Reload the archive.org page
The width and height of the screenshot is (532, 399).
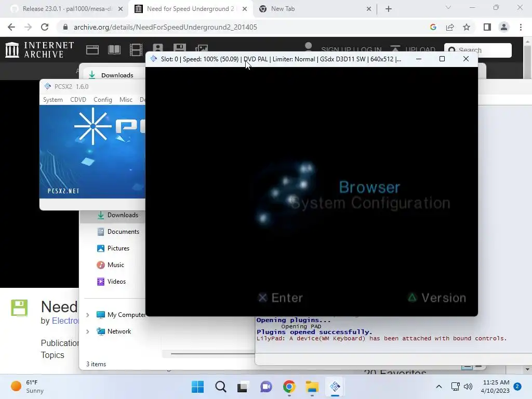click(x=45, y=27)
